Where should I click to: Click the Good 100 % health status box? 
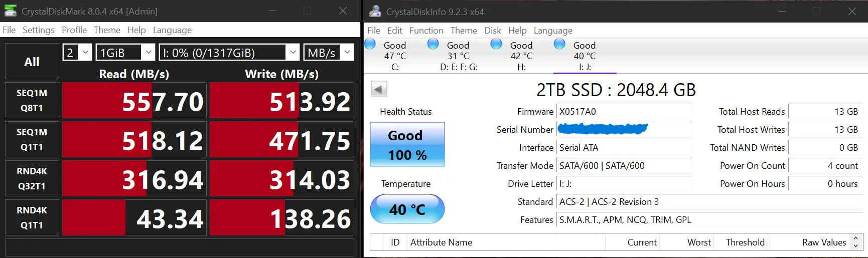[x=407, y=144]
